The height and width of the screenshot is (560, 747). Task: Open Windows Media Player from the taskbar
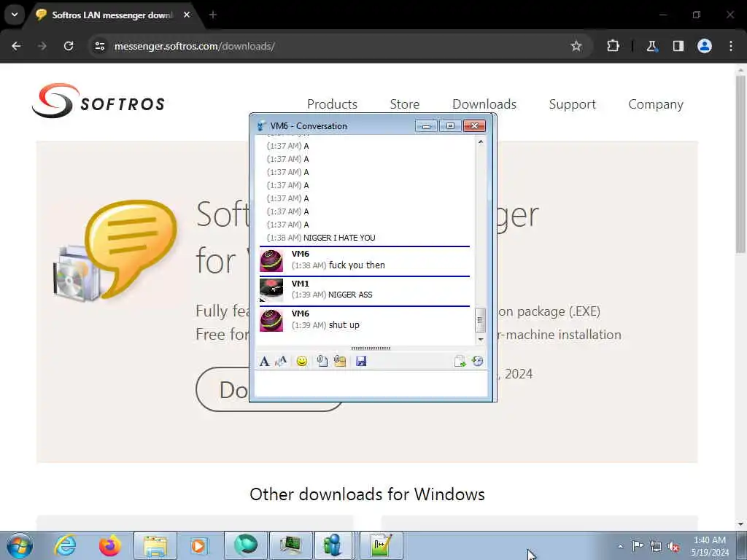click(198, 545)
